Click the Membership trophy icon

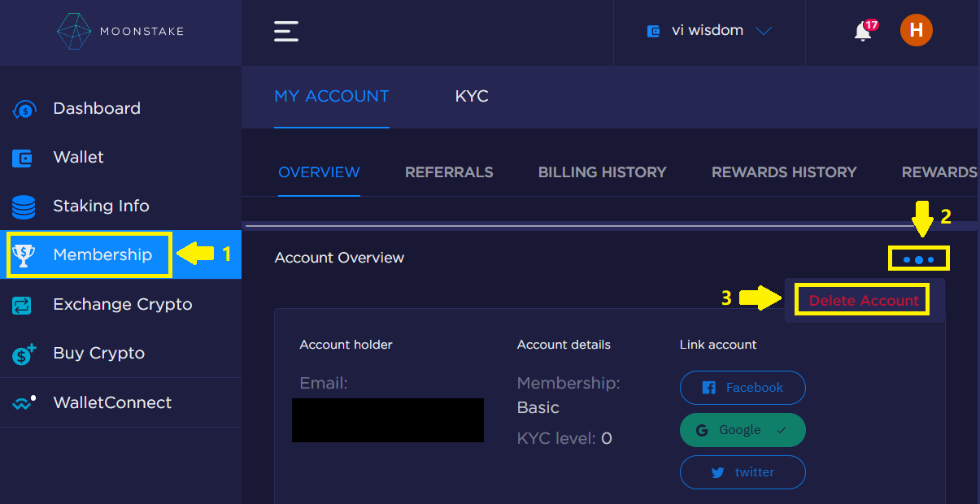pyautogui.click(x=24, y=255)
